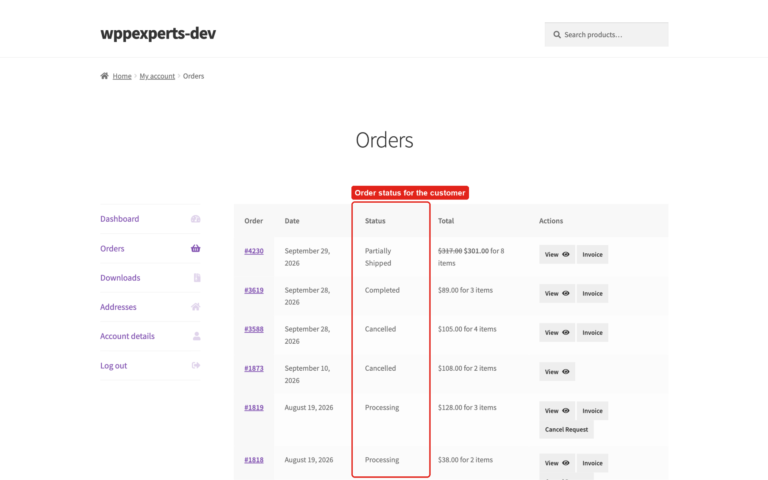Focus the Search products field

[606, 34]
